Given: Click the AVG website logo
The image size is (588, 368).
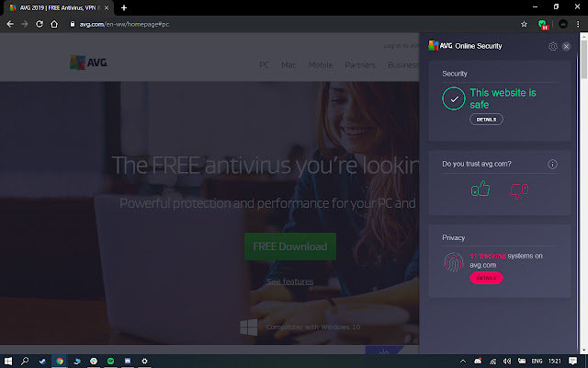Looking at the screenshot, I should pyautogui.click(x=88, y=63).
